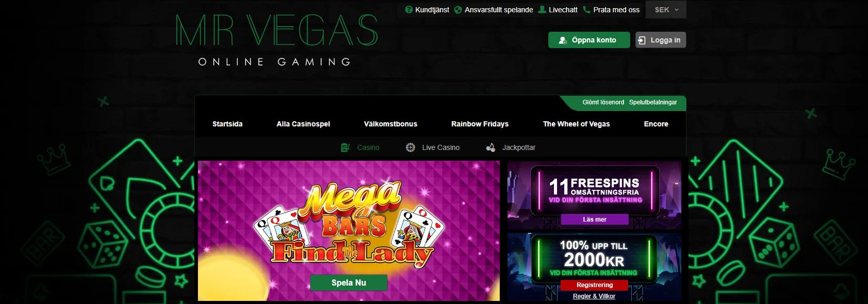Click the Spela Nu button
Screen dimensions: 868x304
[349, 283]
